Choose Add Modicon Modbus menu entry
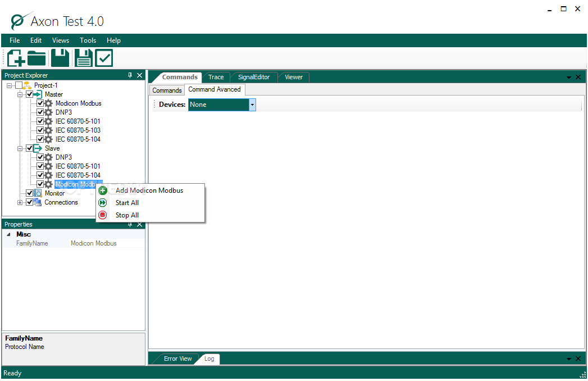This screenshot has width=588, height=381. tap(151, 190)
